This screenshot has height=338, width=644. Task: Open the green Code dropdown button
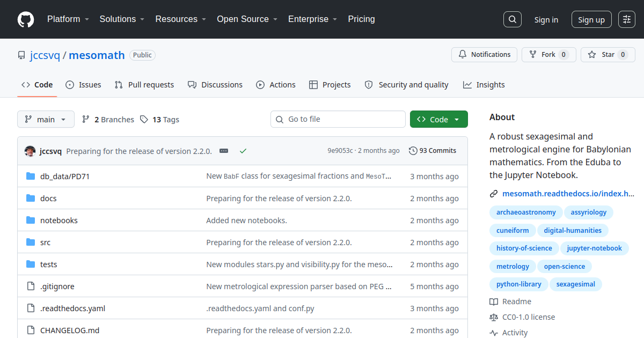point(439,119)
